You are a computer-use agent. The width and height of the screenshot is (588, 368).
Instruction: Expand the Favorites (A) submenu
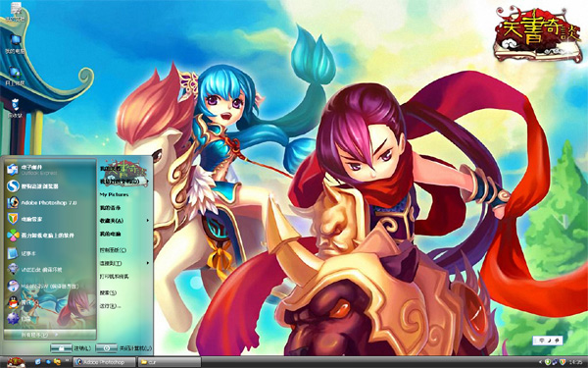(124, 221)
